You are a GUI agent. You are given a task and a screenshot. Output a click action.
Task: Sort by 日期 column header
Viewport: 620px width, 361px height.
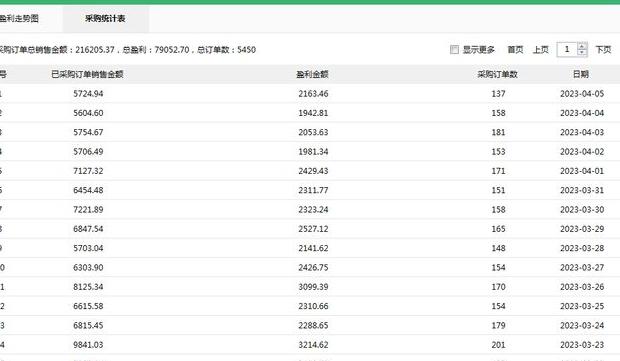tap(581, 74)
